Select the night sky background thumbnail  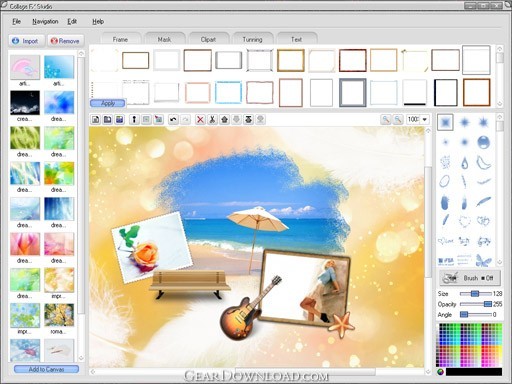pyautogui.click(x=25, y=103)
